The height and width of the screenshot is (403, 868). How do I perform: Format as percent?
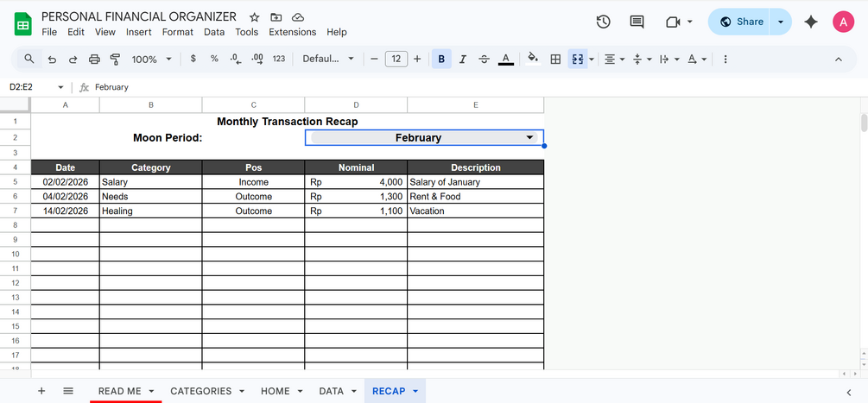coord(213,59)
